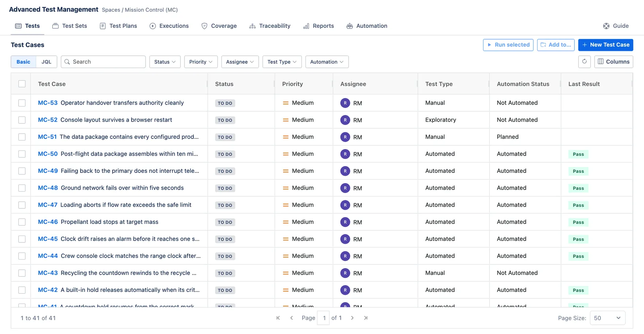Select the MC-53 row checkbox

coord(22,103)
